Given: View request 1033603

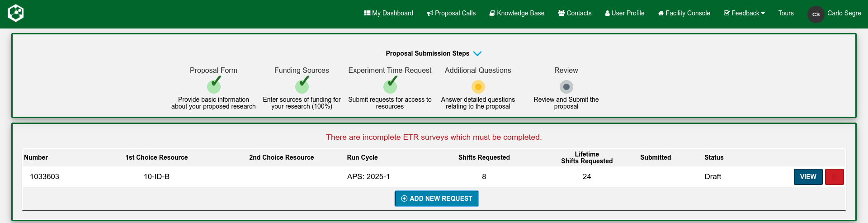Looking at the screenshot, I should point(808,177).
